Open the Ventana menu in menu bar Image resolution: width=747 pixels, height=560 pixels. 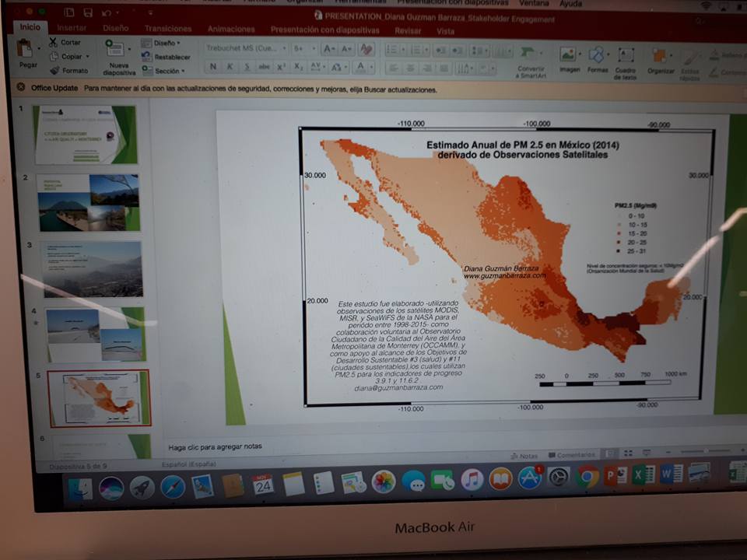click(x=534, y=3)
